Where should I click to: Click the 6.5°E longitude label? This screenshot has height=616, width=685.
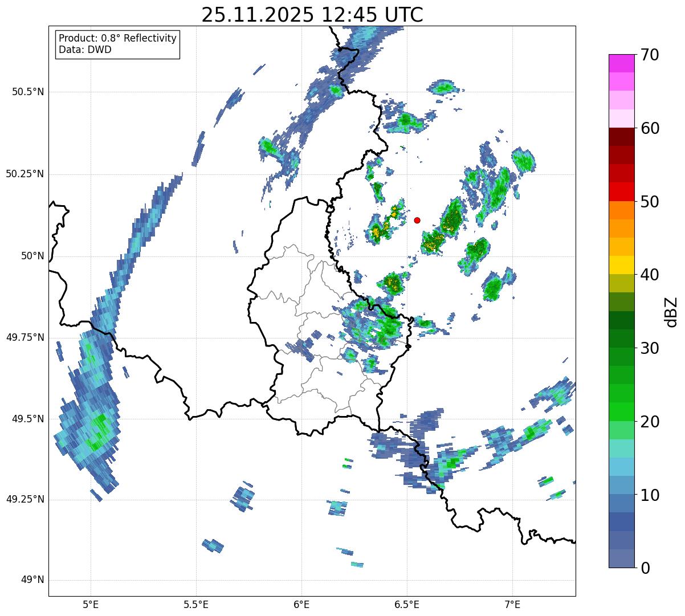coord(407,604)
